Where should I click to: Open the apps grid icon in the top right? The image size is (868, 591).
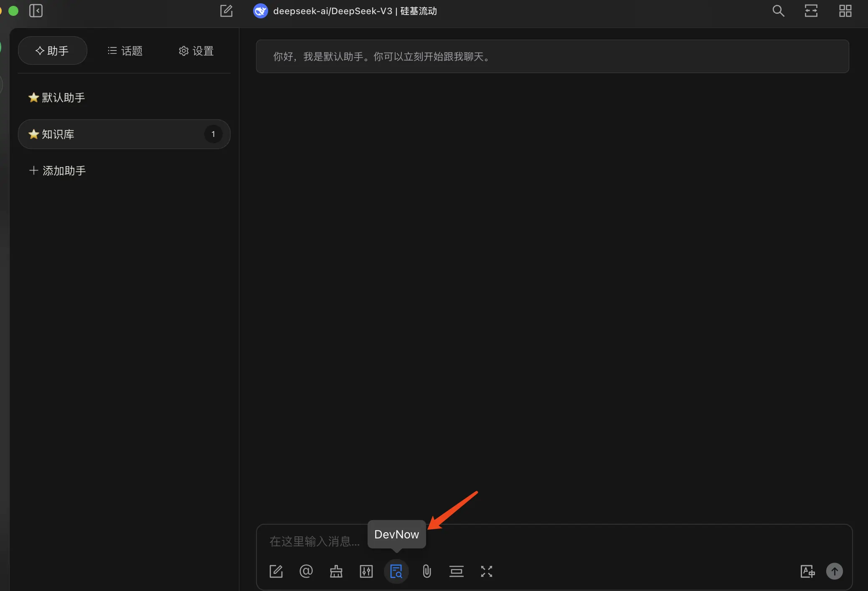[x=845, y=11]
